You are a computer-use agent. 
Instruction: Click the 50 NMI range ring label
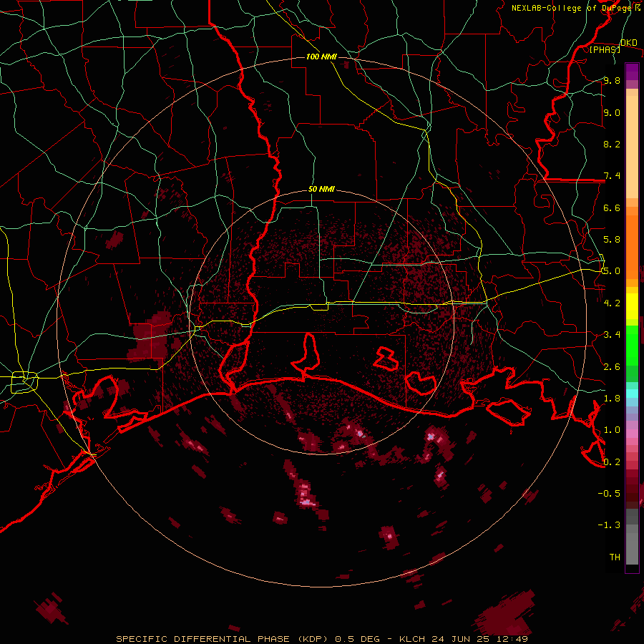click(x=321, y=190)
